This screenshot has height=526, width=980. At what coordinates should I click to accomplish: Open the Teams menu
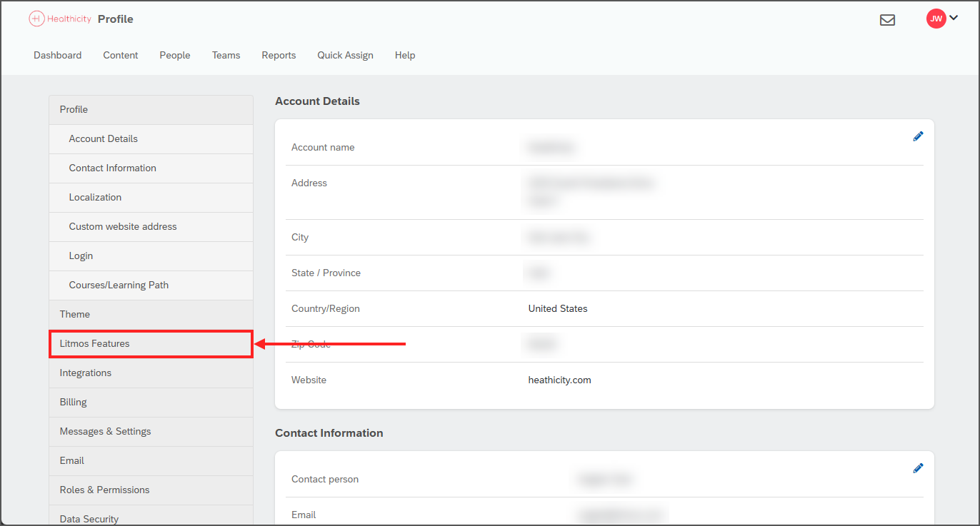coord(226,55)
